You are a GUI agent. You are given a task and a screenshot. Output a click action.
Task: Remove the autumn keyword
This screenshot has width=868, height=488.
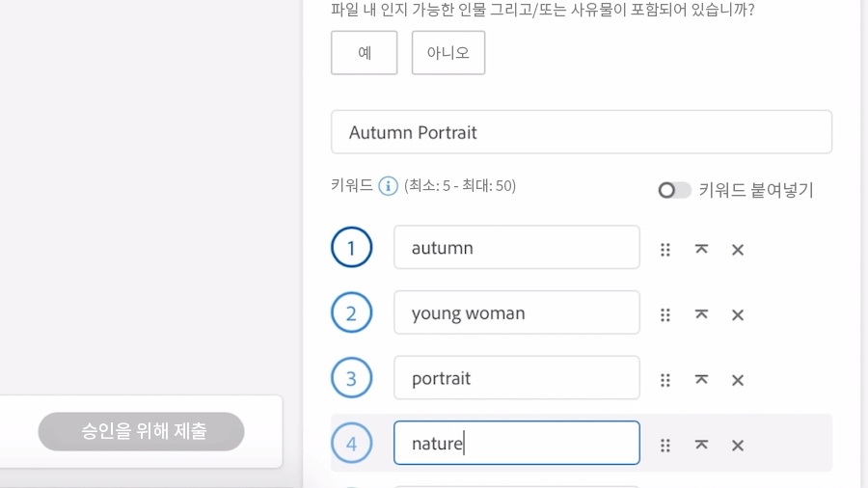point(738,250)
